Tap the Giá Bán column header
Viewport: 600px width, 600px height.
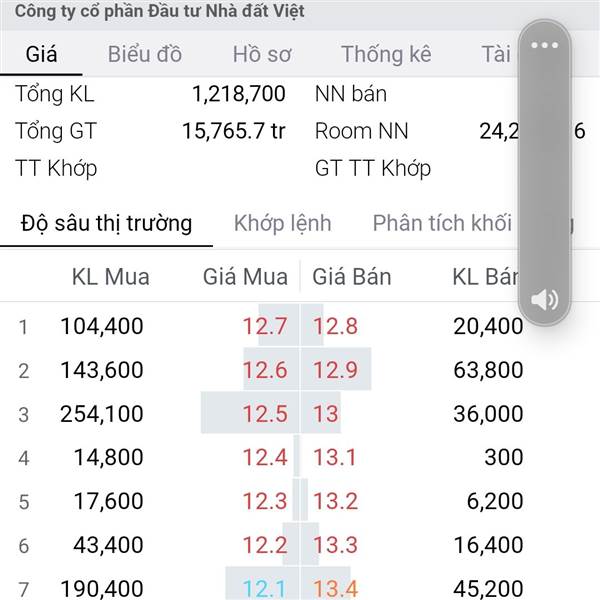click(x=352, y=277)
